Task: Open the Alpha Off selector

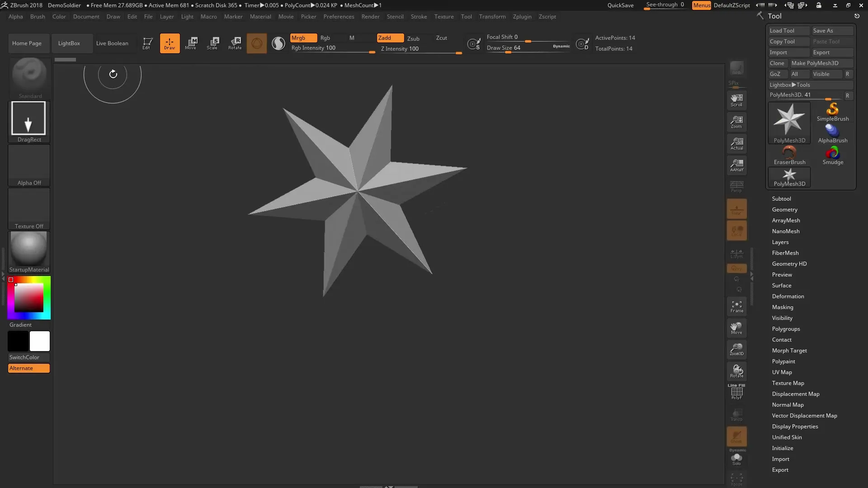Action: click(x=29, y=165)
